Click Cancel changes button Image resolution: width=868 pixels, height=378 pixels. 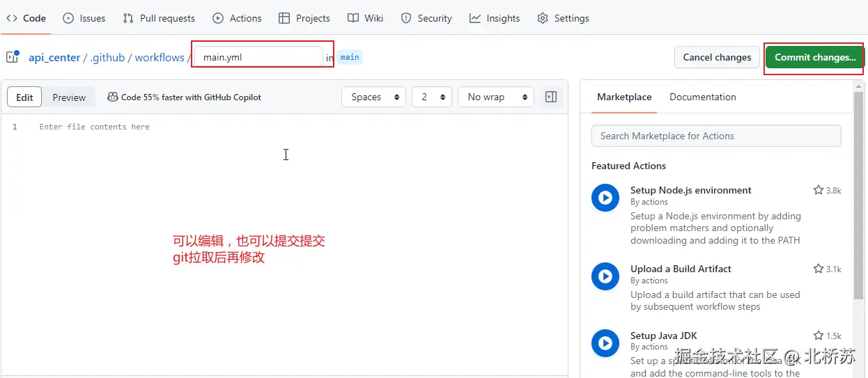click(x=717, y=57)
